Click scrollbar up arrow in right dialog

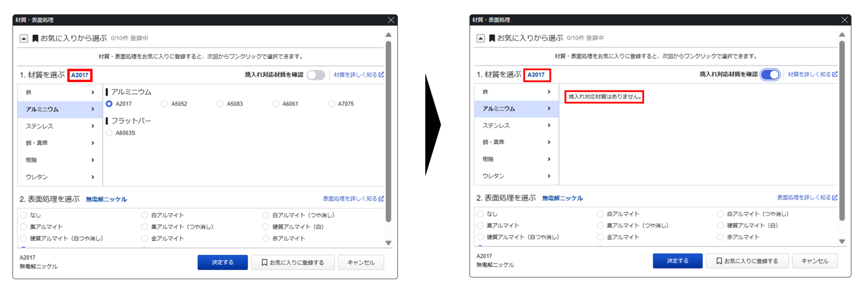click(x=842, y=34)
